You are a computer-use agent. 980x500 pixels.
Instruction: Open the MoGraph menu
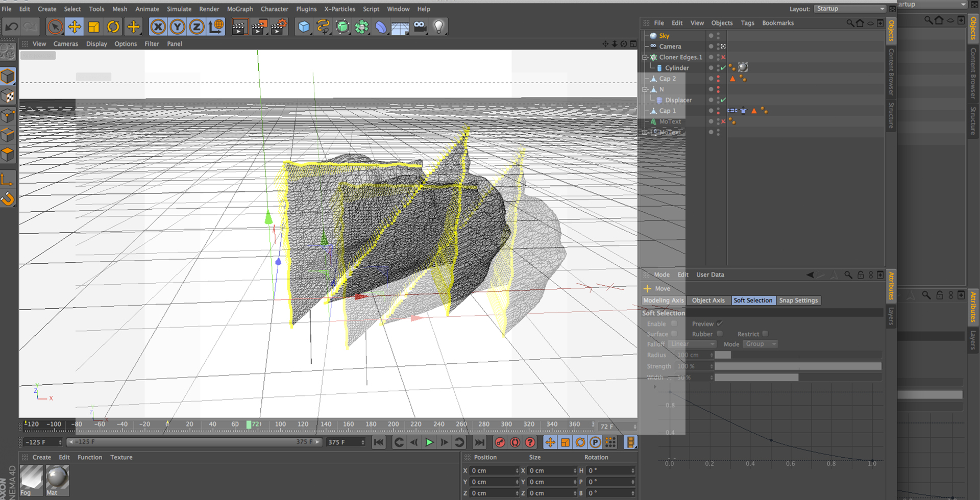239,9
